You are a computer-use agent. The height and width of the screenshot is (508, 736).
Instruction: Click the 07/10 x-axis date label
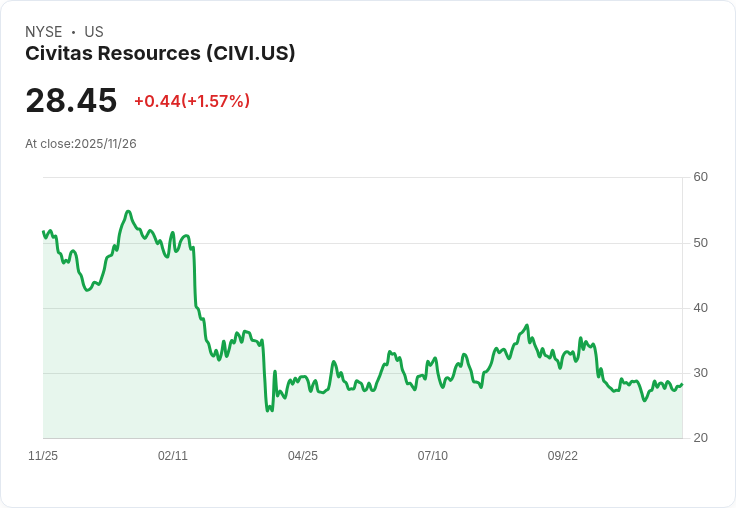coord(433,455)
